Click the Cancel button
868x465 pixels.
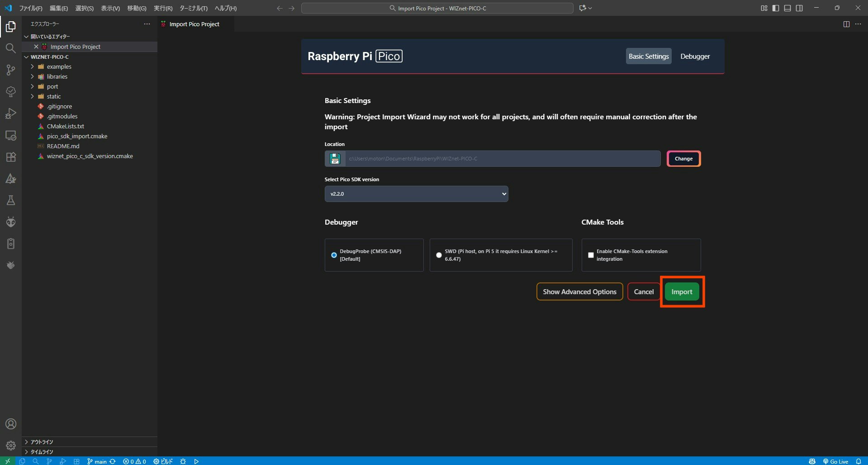pos(644,292)
